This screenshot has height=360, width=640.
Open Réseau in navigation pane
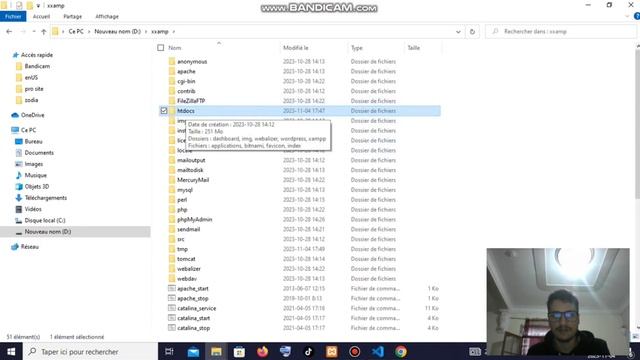tap(29, 247)
